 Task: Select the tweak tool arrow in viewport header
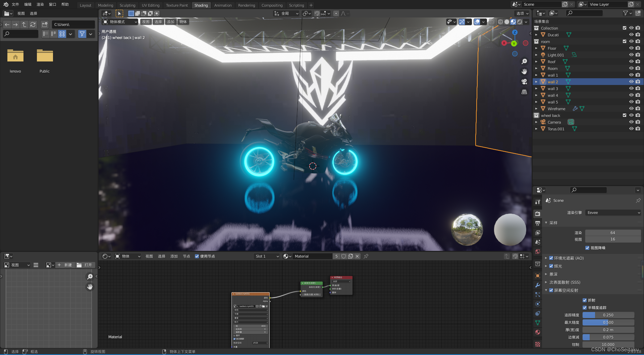pyautogui.click(x=119, y=13)
